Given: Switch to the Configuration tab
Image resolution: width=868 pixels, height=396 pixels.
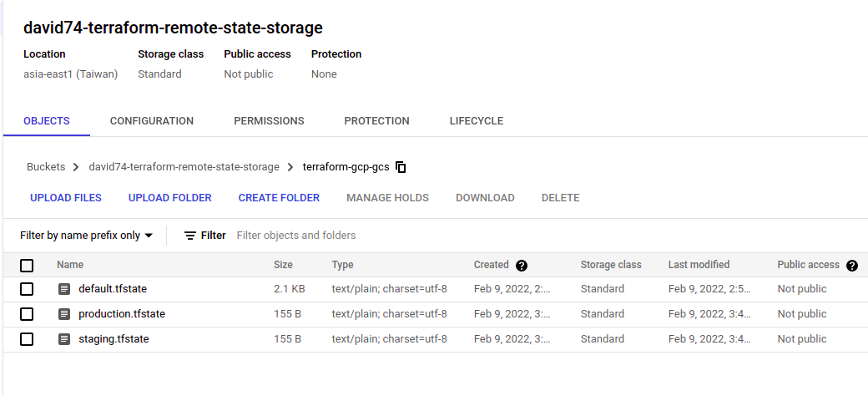Looking at the screenshot, I should pos(152,121).
